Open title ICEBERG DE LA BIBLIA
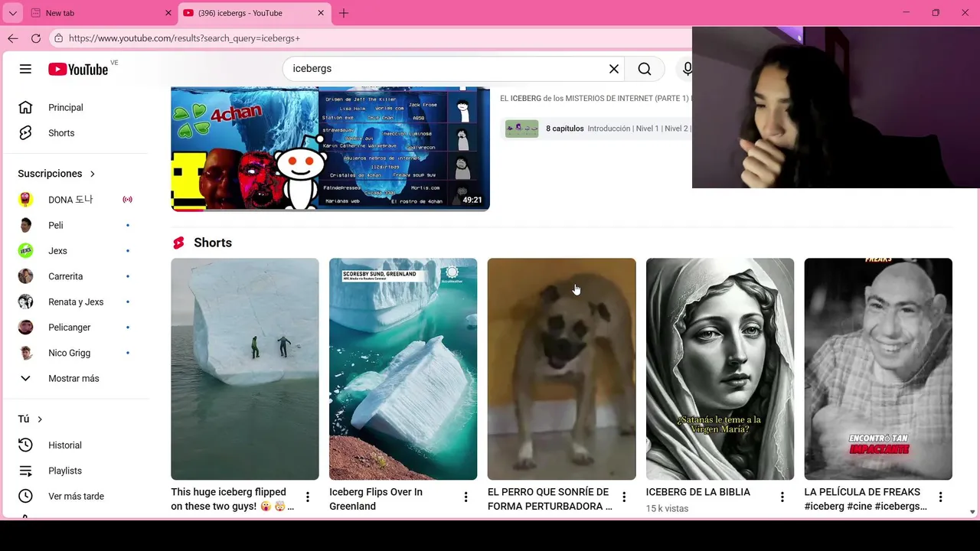The height and width of the screenshot is (551, 980). pos(698,492)
